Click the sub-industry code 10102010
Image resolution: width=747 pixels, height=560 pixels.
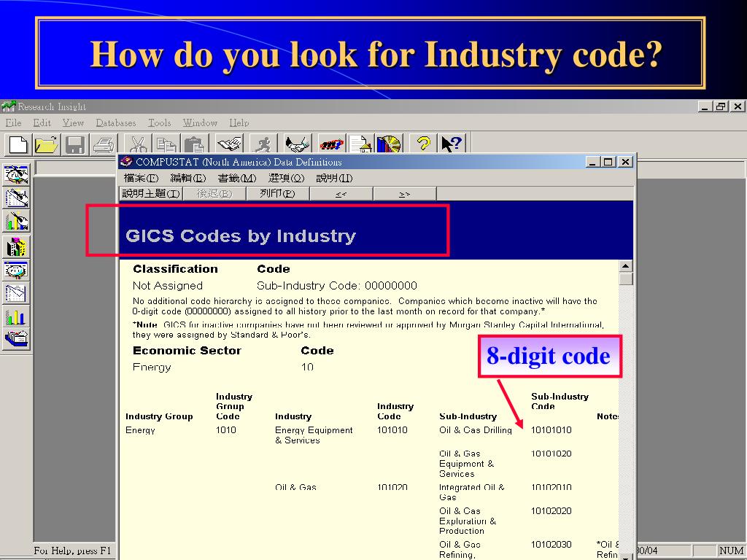point(551,487)
